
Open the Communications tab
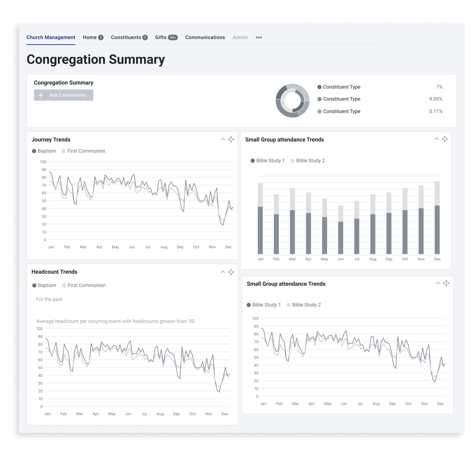click(x=205, y=37)
